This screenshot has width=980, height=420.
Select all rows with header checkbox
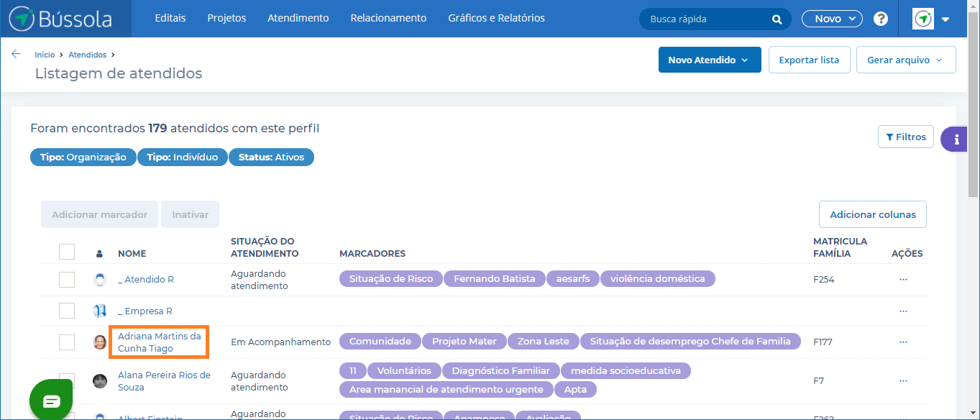click(x=67, y=252)
